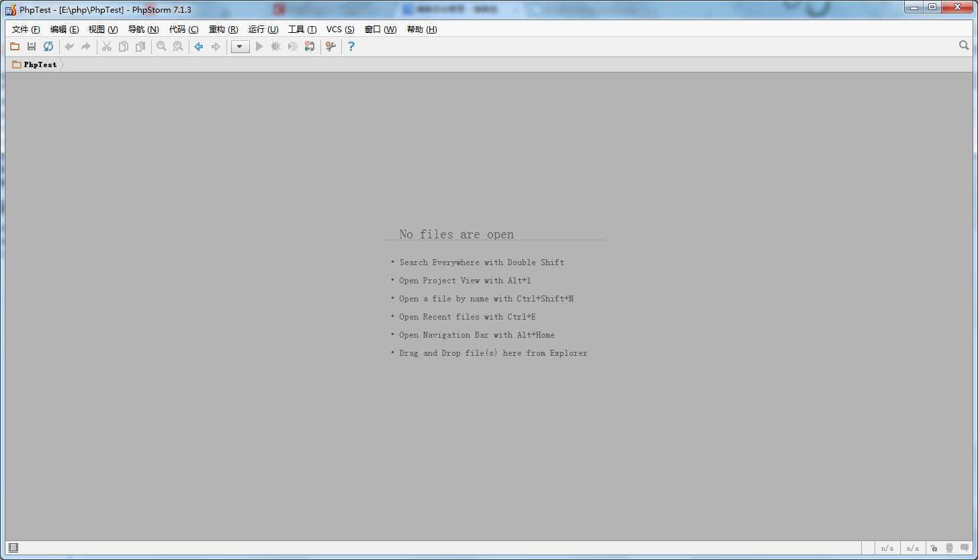This screenshot has width=978, height=560.
Task: Click 'Open Recent files with Ctrl+E' hint
Action: coord(468,317)
